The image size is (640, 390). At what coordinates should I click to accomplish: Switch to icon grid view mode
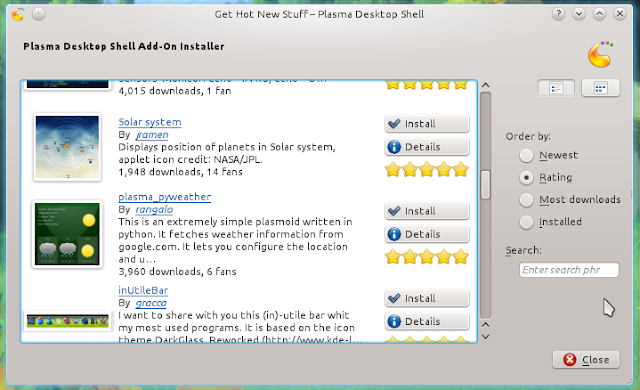click(600, 88)
